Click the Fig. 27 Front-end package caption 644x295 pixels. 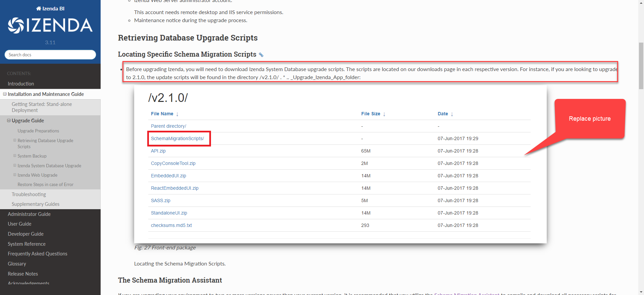165,248
